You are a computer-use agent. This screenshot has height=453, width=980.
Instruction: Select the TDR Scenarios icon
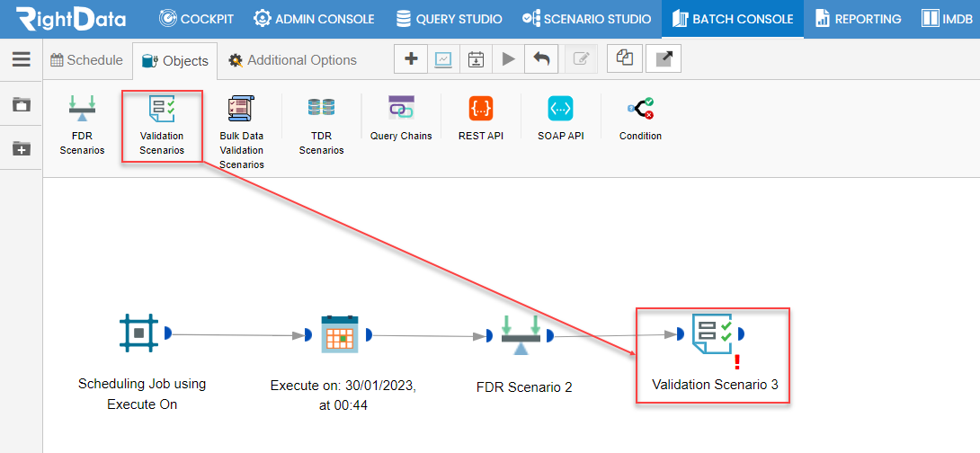(321, 108)
